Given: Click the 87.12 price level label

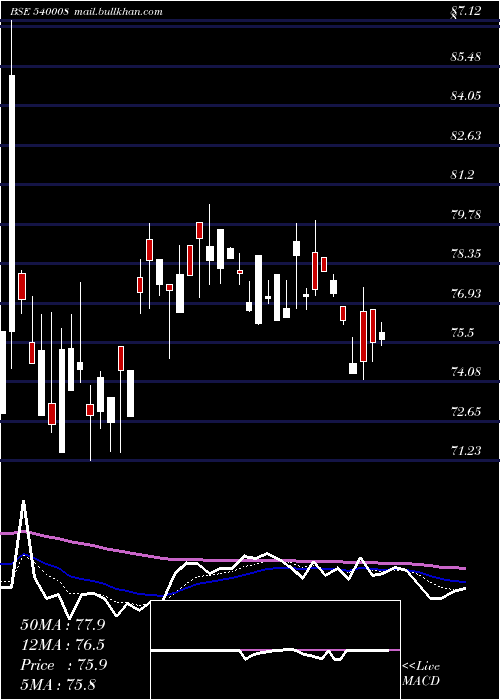Looking at the screenshot, I should [466, 11].
